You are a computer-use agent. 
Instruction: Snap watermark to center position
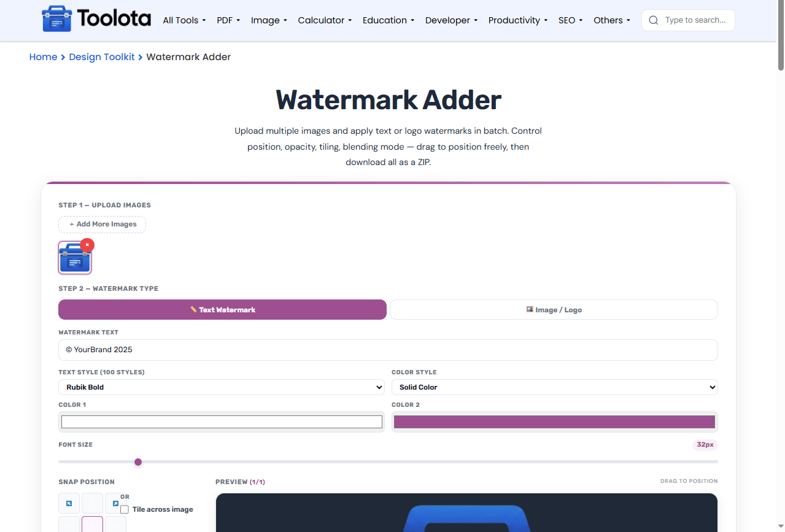92,525
